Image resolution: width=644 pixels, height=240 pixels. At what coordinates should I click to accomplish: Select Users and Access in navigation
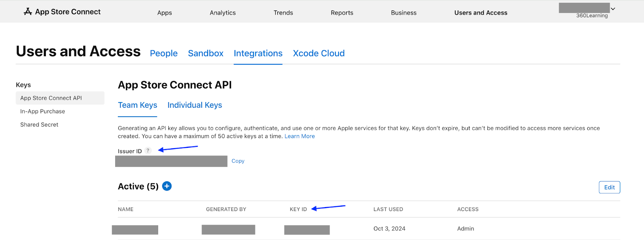(x=481, y=13)
